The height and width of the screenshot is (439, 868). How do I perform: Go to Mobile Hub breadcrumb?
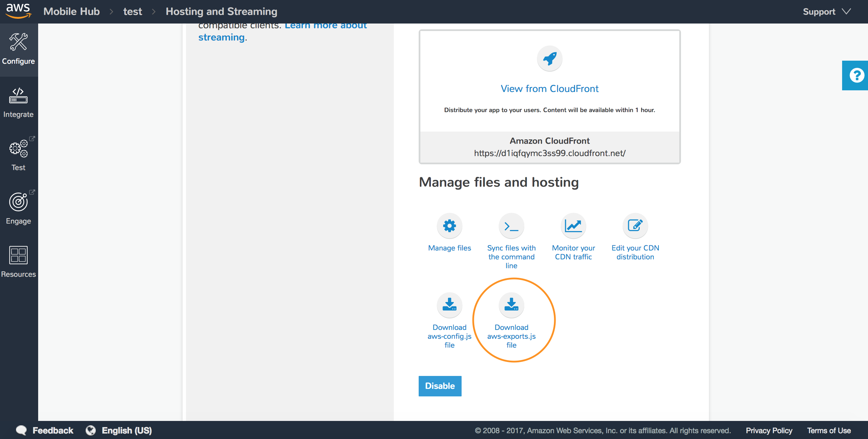72,12
